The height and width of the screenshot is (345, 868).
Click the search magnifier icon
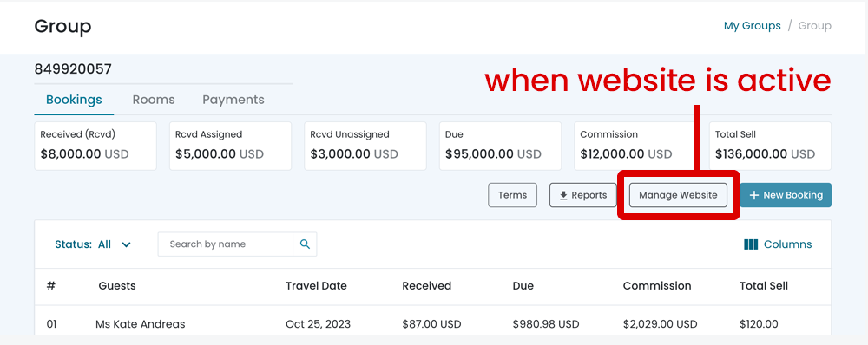[305, 244]
